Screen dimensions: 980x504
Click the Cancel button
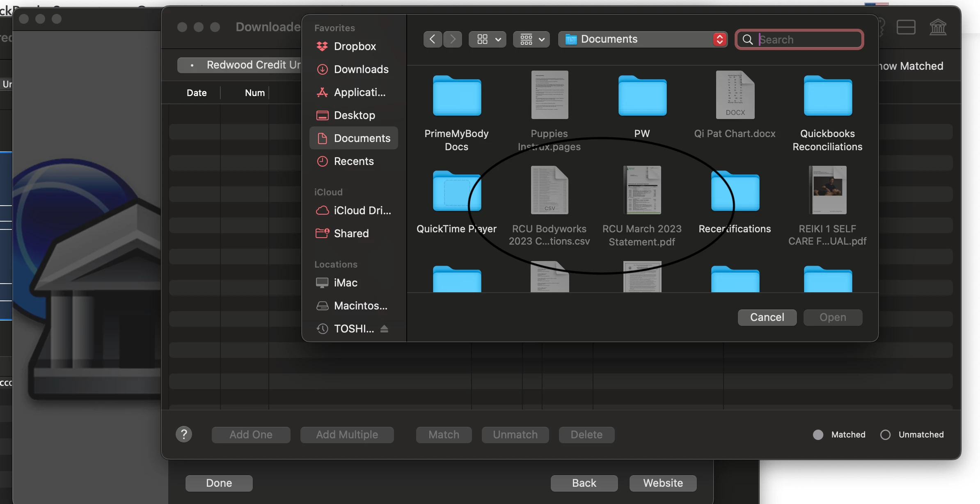767,317
